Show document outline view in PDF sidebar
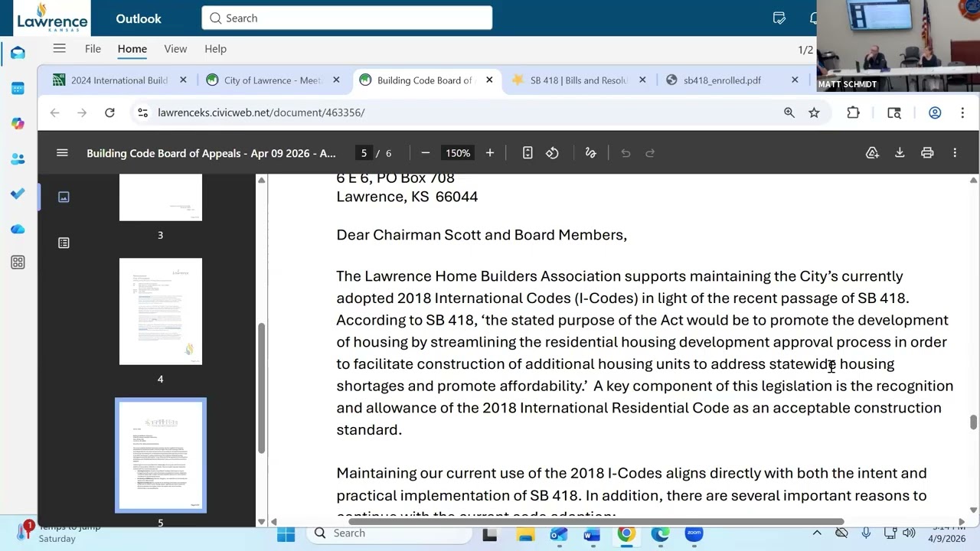This screenshot has width=980, height=551. coord(64,243)
